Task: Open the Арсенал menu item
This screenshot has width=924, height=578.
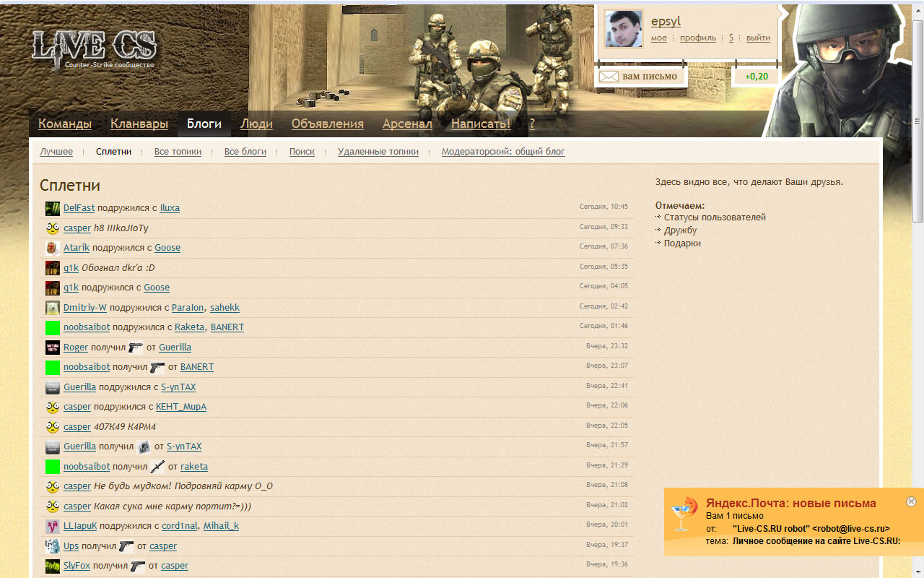Action: (x=407, y=124)
